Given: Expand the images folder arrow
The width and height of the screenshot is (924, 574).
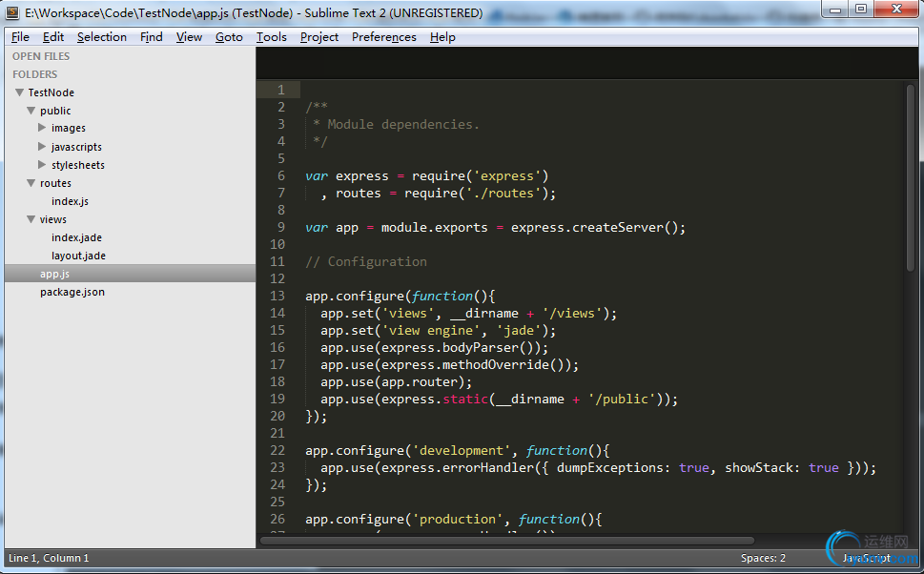Looking at the screenshot, I should click(x=42, y=128).
